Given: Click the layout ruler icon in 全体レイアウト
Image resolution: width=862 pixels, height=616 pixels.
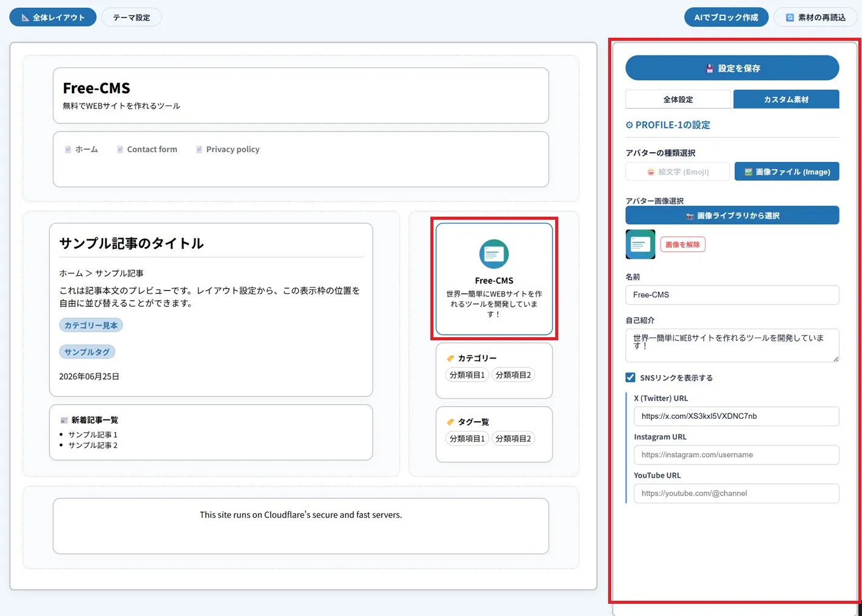Looking at the screenshot, I should pos(25,18).
